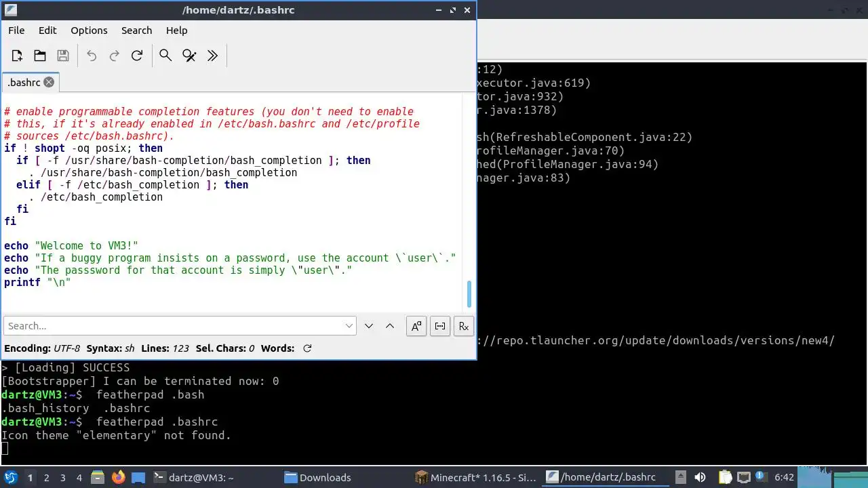Open Replace via magnifier-pen icon
The height and width of the screenshot is (488, 868).
coord(189,56)
